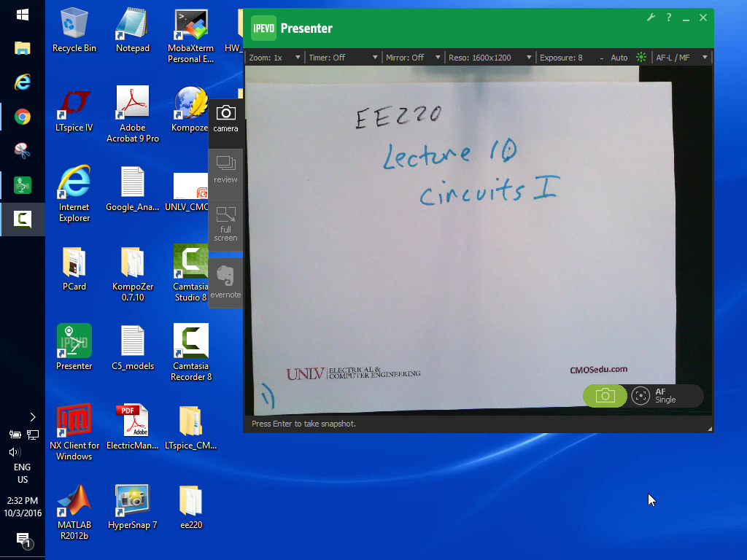Take a snapshot with the green camera button
The width and height of the screenshot is (747, 560).
(605, 396)
